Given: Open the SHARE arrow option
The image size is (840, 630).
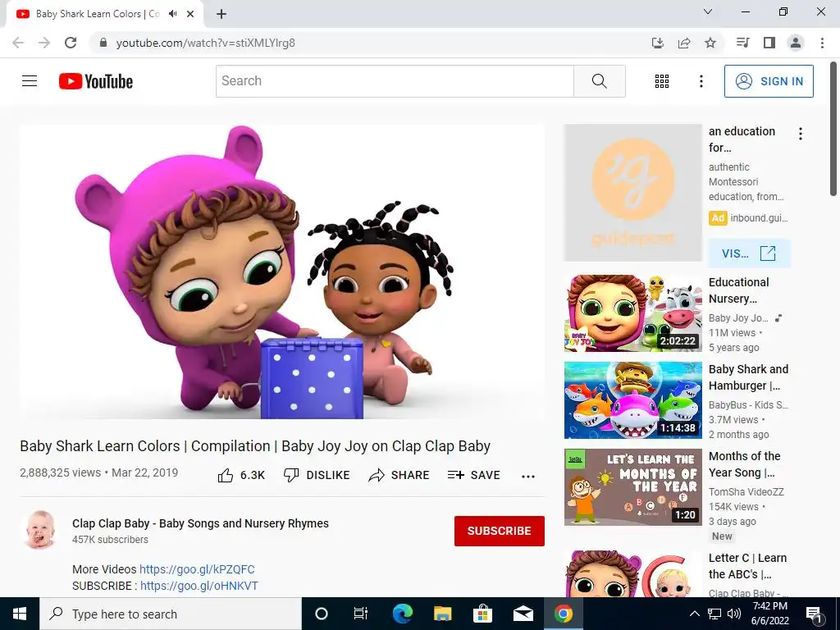Looking at the screenshot, I should click(399, 475).
